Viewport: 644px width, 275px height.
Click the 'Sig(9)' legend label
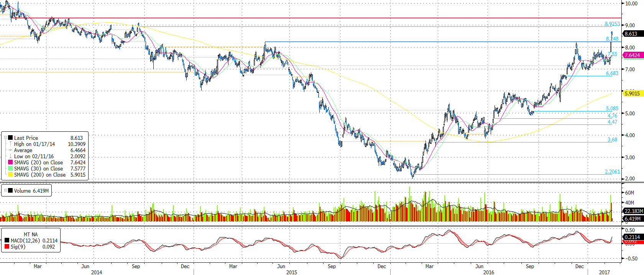tap(18, 247)
